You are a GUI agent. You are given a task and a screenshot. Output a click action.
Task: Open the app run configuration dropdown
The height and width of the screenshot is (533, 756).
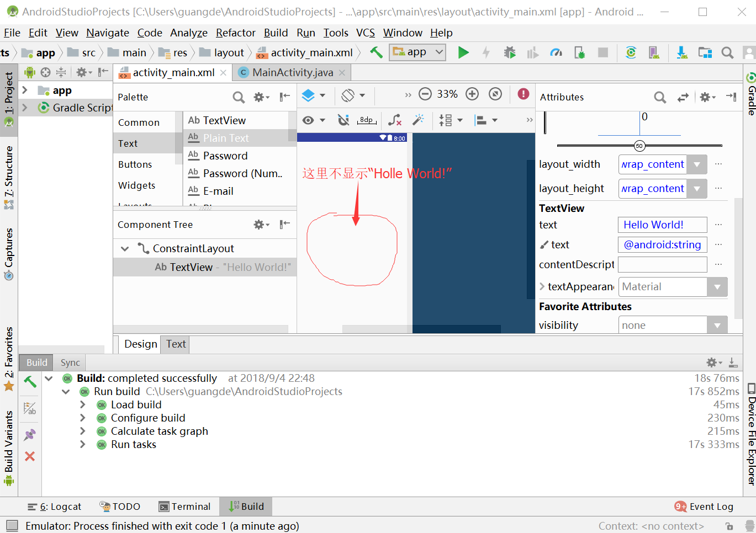[417, 52]
